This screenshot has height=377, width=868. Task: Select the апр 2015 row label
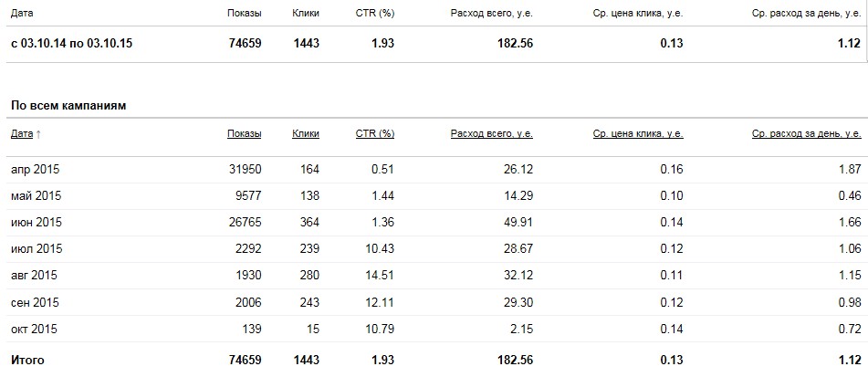36,170
